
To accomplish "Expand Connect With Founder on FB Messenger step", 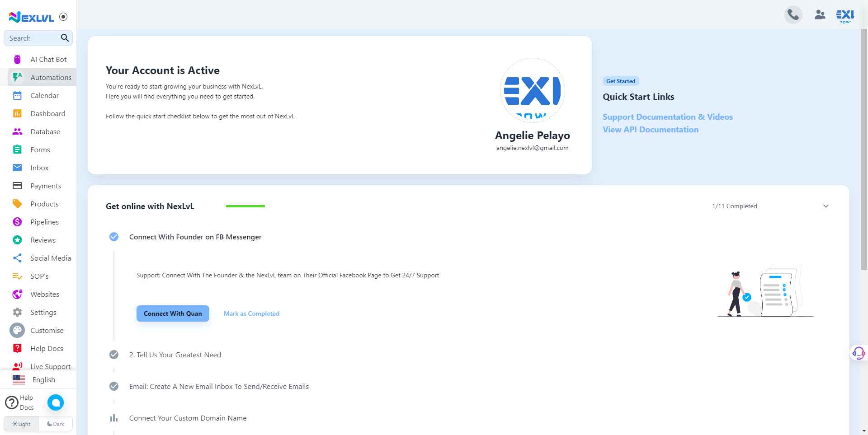I will click(195, 237).
